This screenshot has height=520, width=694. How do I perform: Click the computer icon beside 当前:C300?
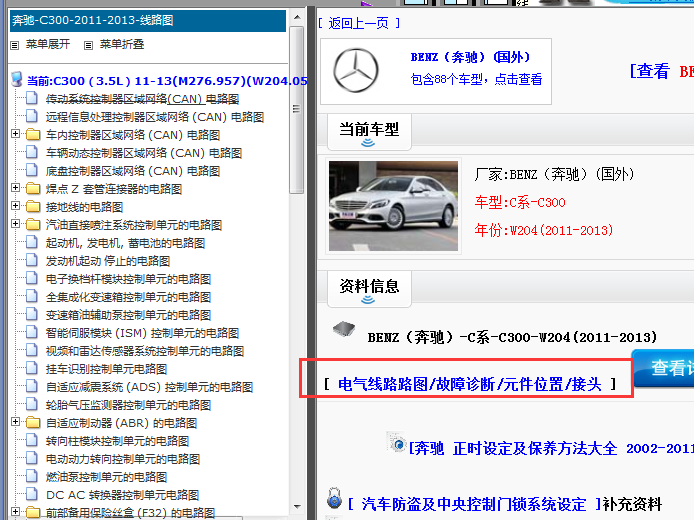pos(16,80)
